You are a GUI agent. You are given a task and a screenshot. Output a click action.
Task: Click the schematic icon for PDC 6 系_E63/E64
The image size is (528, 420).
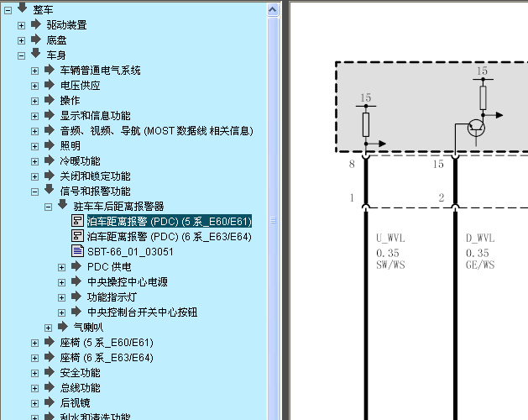pos(77,235)
